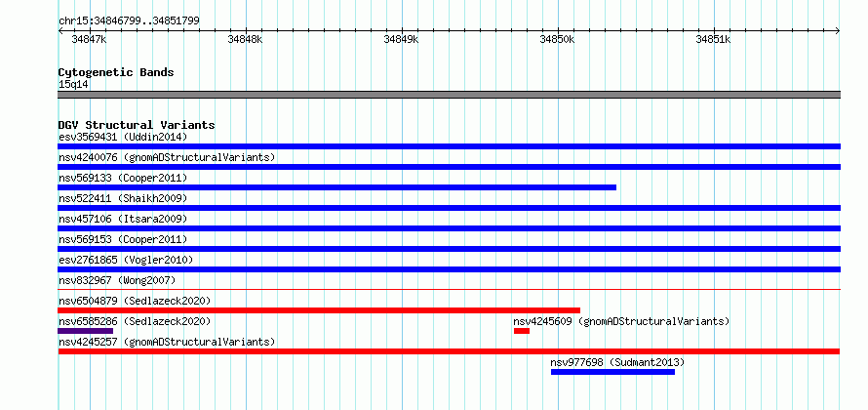The height and width of the screenshot is (410, 868).
Task: Select the blue nsv457106 variant bar
Action: click(x=449, y=228)
